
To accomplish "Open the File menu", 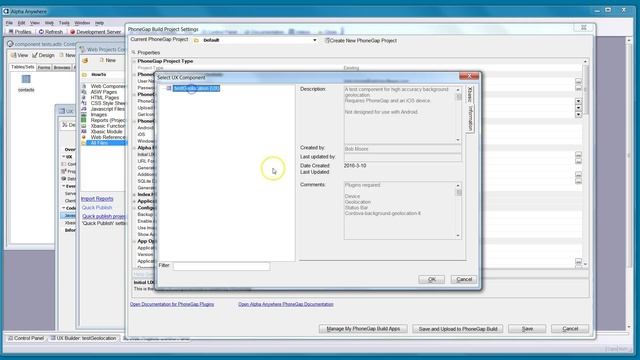I will (9, 23).
